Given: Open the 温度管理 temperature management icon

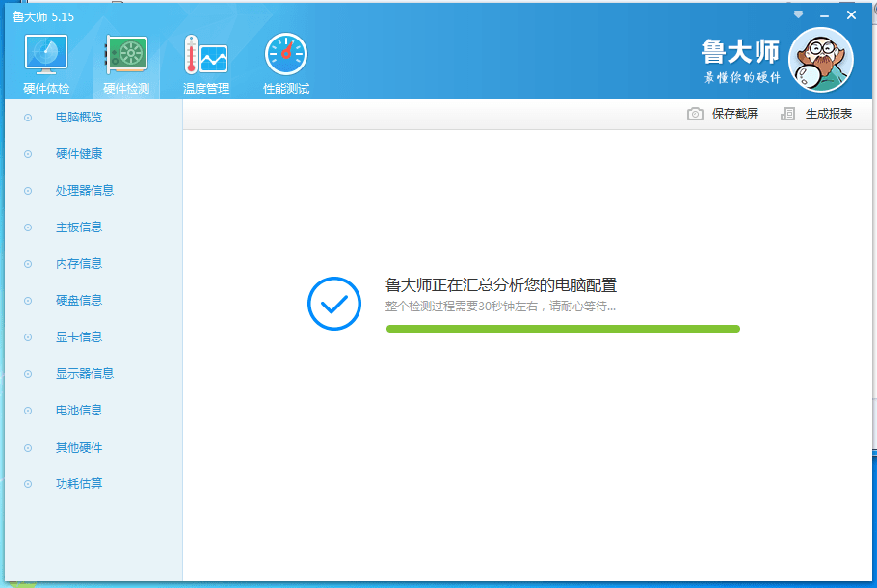Looking at the screenshot, I should tap(206, 55).
